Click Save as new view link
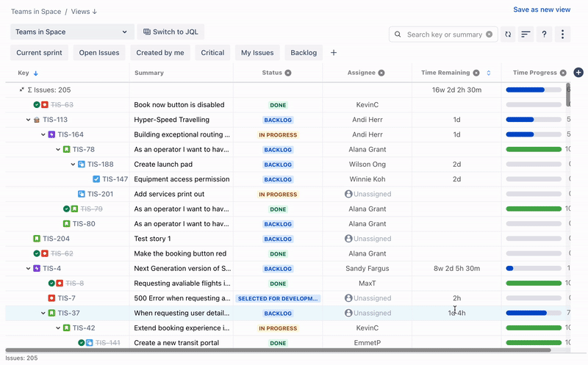This screenshot has width=588, height=365. point(542,10)
